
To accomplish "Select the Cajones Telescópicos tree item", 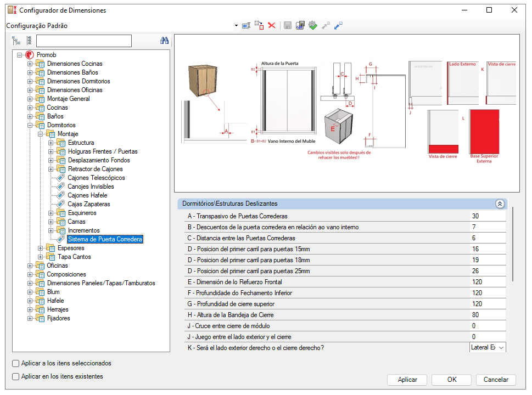I will [96, 178].
